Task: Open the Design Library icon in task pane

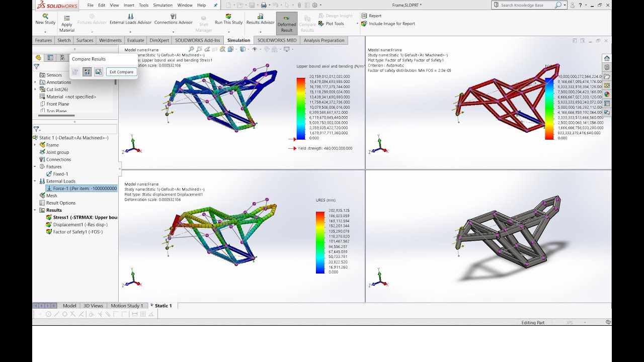Action: coord(607,67)
